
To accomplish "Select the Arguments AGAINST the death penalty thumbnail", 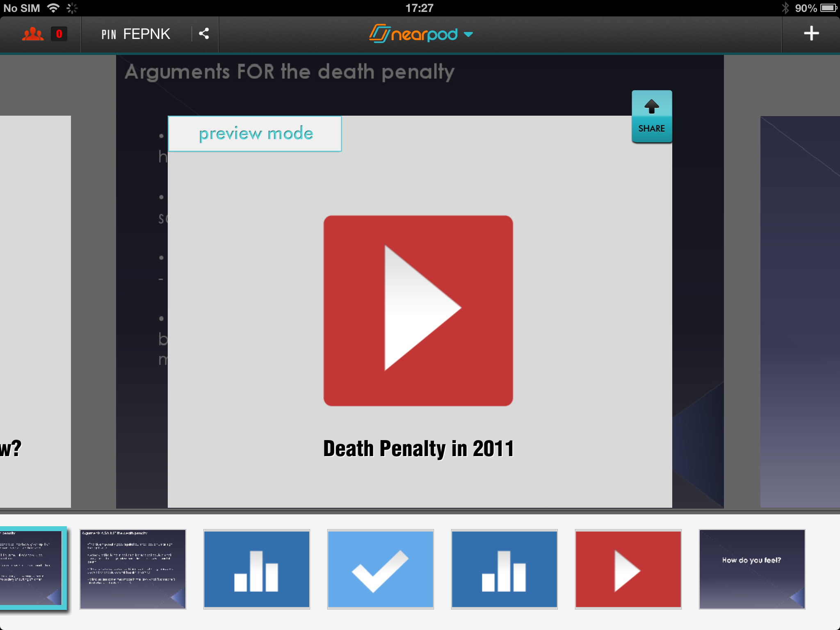I will 133,569.
